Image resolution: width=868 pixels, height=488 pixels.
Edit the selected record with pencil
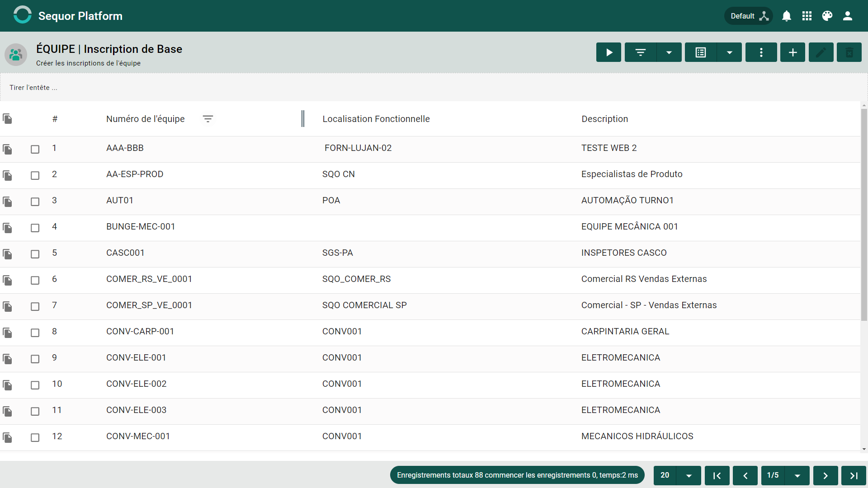(x=821, y=52)
